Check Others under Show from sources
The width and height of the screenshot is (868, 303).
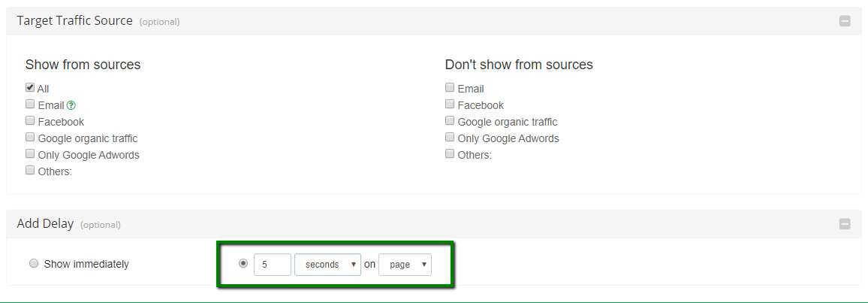(x=30, y=171)
